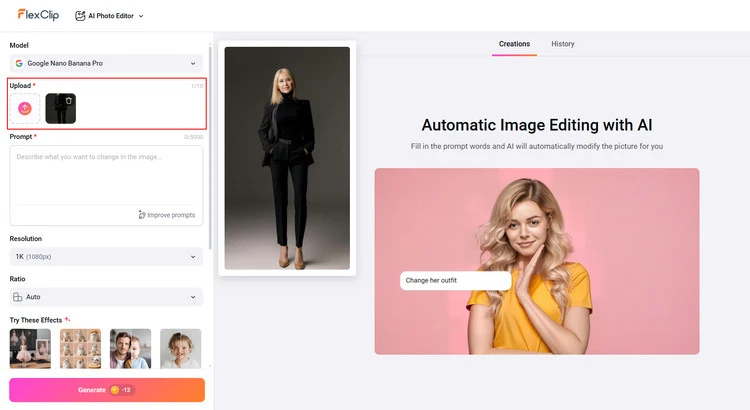Expand the Model dropdown
Image resolution: width=750 pixels, height=410 pixels.
point(106,63)
